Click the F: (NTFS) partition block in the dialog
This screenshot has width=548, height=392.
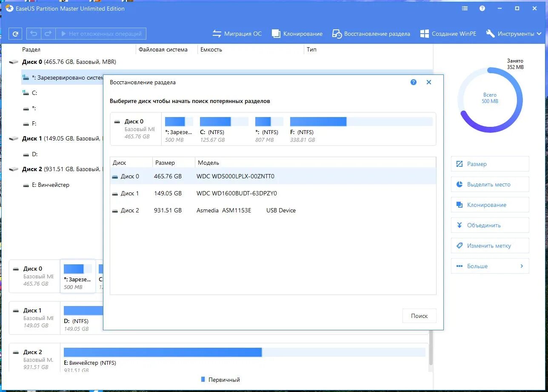(x=361, y=129)
